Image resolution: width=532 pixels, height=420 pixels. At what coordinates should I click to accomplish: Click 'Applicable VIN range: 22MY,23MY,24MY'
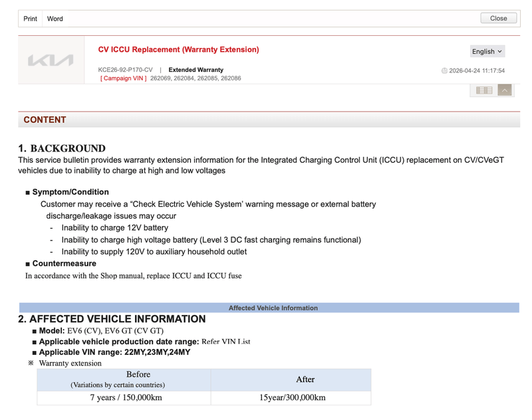[x=114, y=352]
